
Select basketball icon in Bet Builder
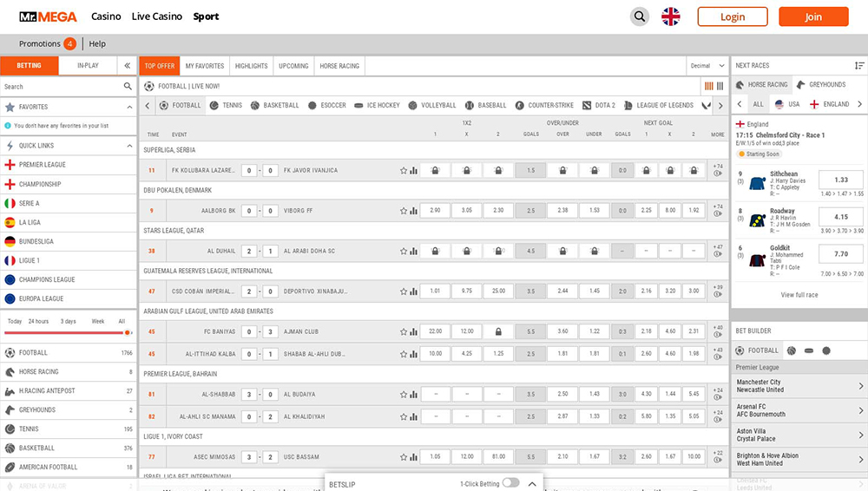click(792, 350)
